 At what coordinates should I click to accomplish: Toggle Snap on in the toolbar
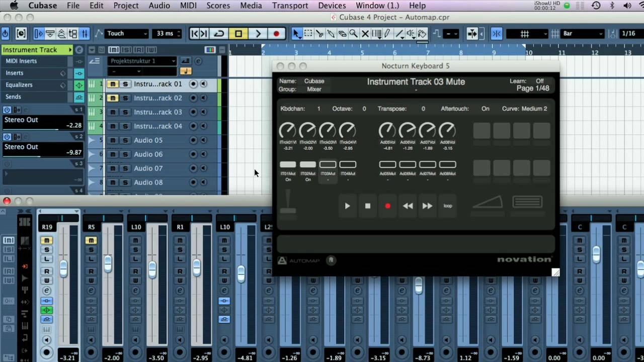click(497, 34)
